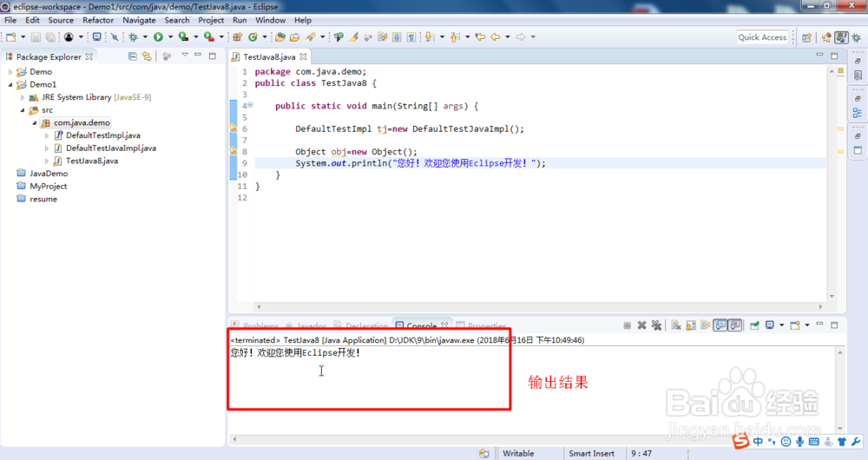Open the Package Explorer View Menu triangle
The width and height of the screenshot is (868, 460).
click(x=185, y=56)
